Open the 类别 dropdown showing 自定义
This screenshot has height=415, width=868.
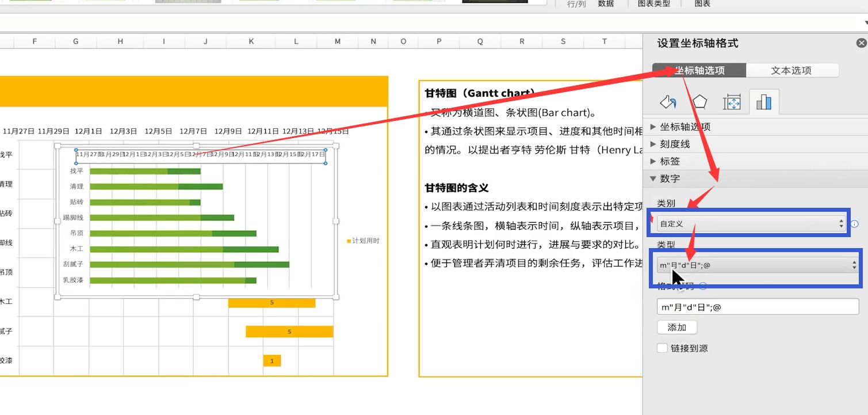coord(752,223)
